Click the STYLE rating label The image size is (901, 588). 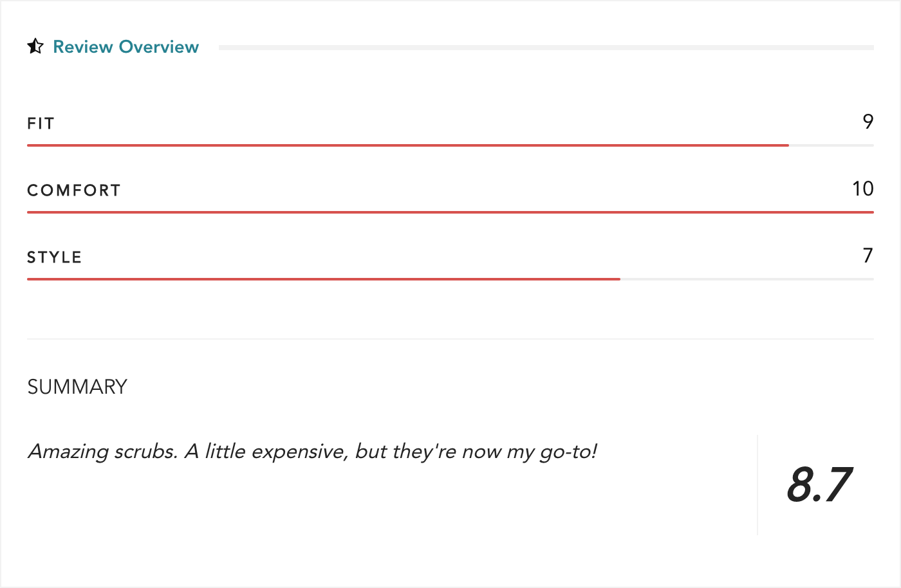55,257
